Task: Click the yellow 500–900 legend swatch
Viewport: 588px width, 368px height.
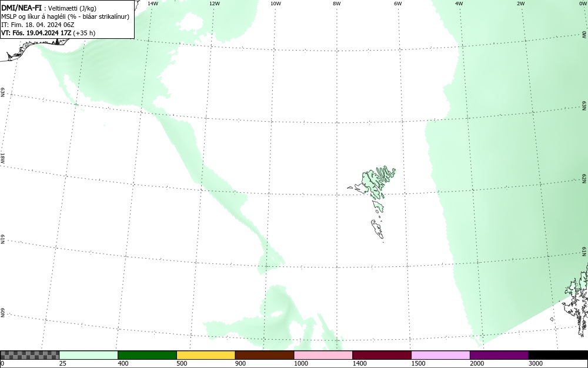Action: coord(206,355)
